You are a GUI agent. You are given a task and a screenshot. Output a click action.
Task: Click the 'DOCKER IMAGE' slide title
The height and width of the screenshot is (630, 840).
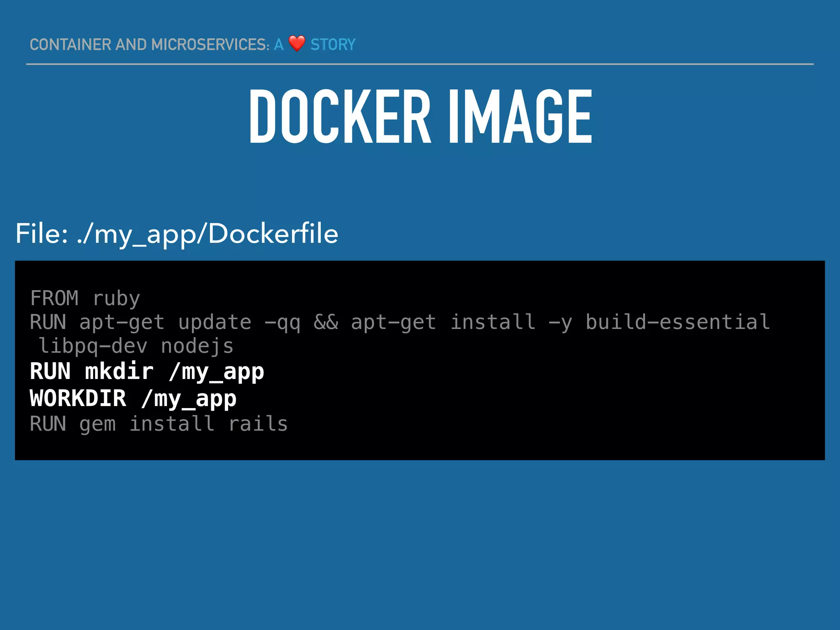(420, 116)
